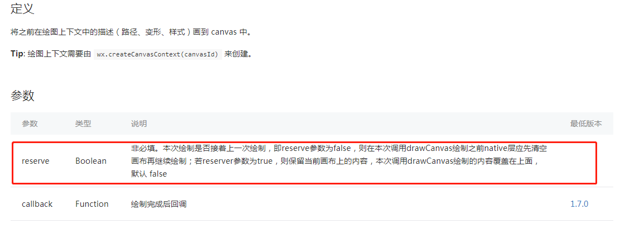Click the 最低版本 column header
The image size is (644, 237).
(x=586, y=124)
